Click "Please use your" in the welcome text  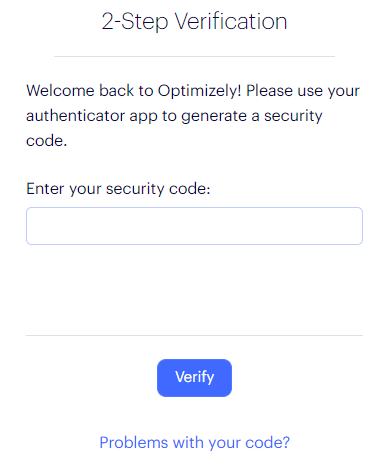tap(303, 91)
